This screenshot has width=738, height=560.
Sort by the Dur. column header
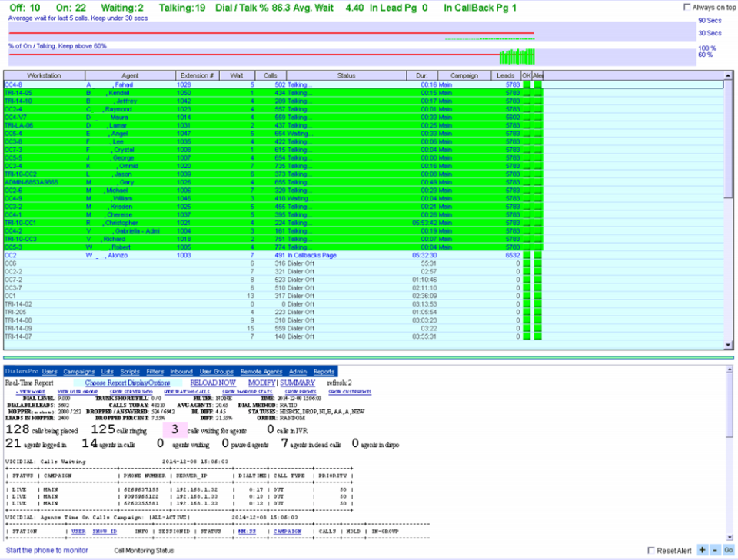[x=422, y=75]
